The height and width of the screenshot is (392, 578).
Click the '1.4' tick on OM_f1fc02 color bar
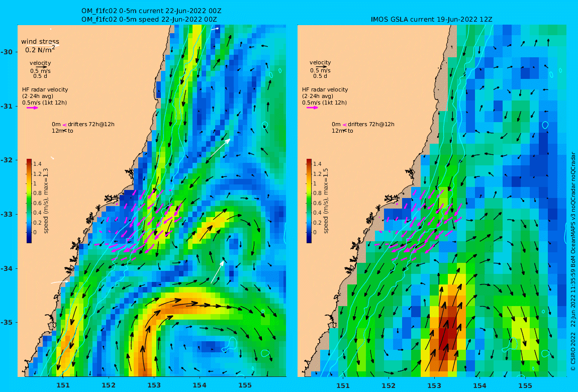(37, 164)
